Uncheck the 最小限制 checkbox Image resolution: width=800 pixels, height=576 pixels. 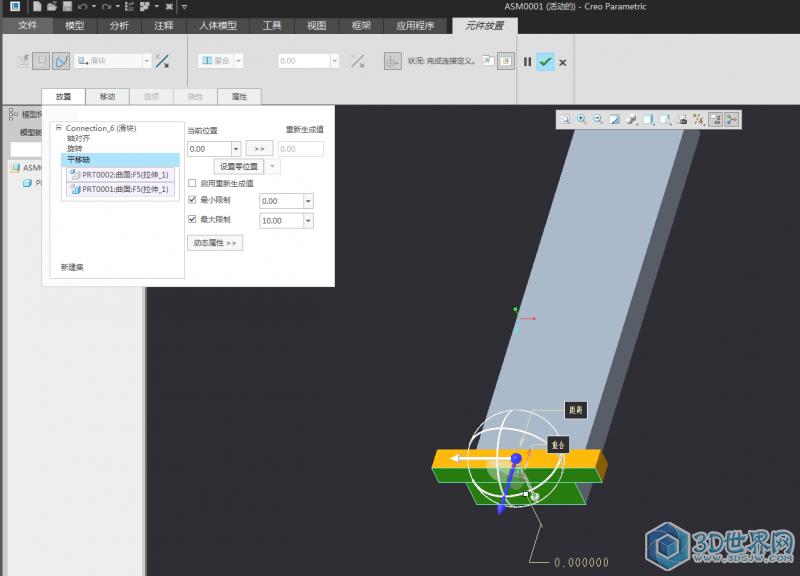(192, 200)
